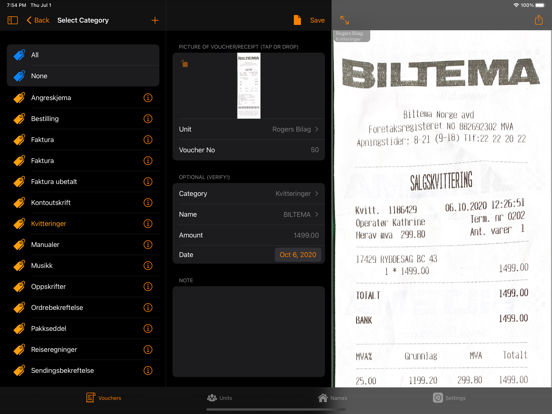Screen dimensions: 552x414
Task: Switch to the Units tab
Action: (x=219, y=398)
